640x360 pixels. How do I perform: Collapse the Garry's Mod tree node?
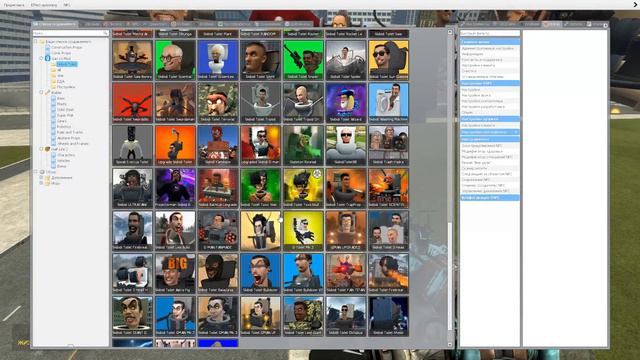(x=41, y=58)
